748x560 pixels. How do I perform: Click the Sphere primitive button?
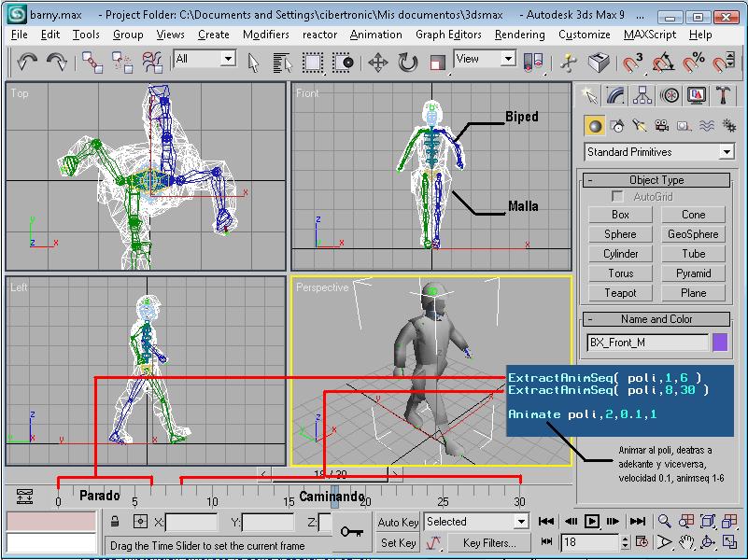(x=620, y=234)
